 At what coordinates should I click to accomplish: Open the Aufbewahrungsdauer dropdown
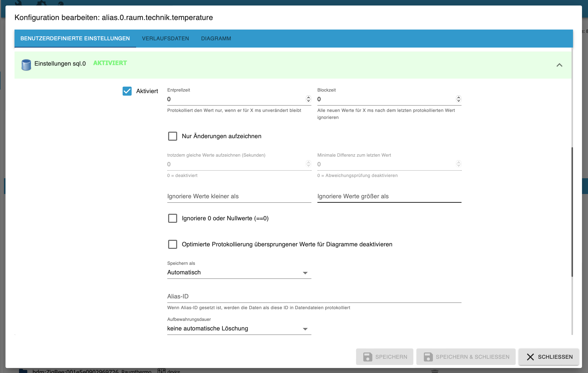(x=239, y=328)
